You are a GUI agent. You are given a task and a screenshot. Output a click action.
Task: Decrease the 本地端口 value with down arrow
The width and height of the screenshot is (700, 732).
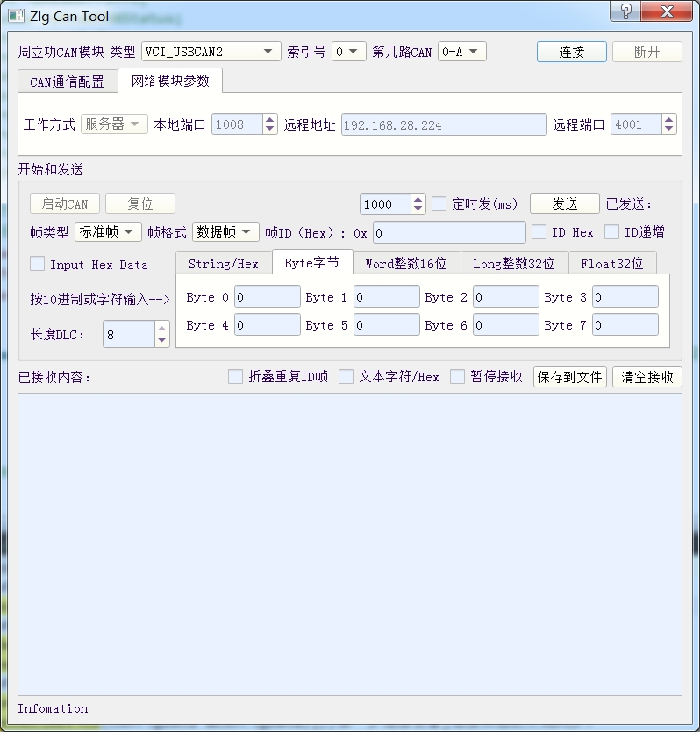[x=270, y=130]
